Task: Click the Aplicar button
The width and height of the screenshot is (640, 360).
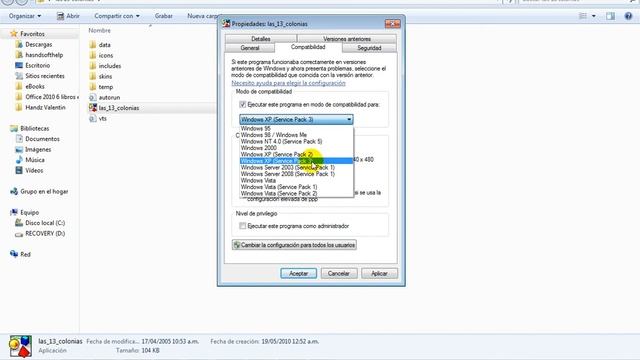Action: point(379,273)
